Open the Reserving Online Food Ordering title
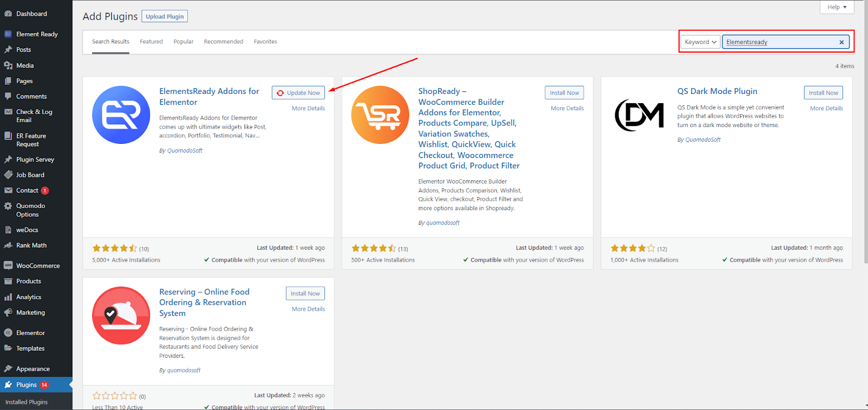The height and width of the screenshot is (410, 868). point(204,302)
